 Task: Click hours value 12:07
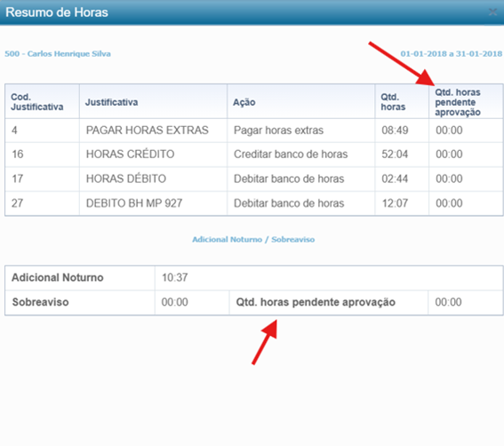[x=395, y=203]
